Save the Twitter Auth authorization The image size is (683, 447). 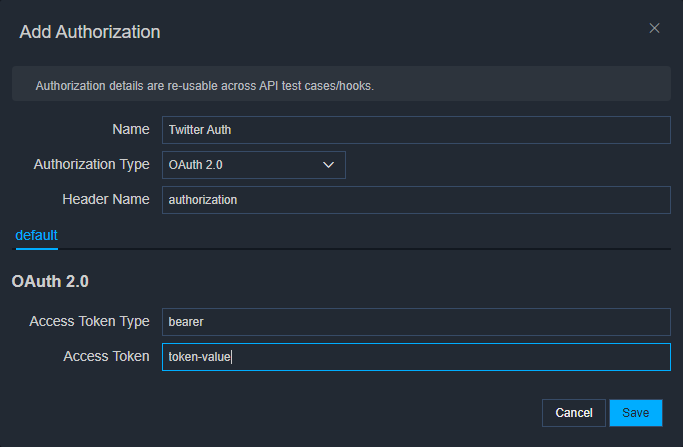(x=636, y=413)
